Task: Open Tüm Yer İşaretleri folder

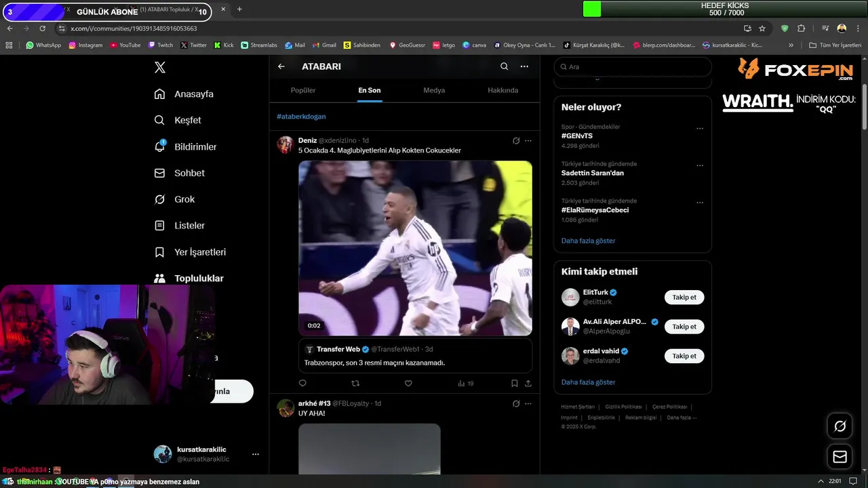Action: click(835, 45)
